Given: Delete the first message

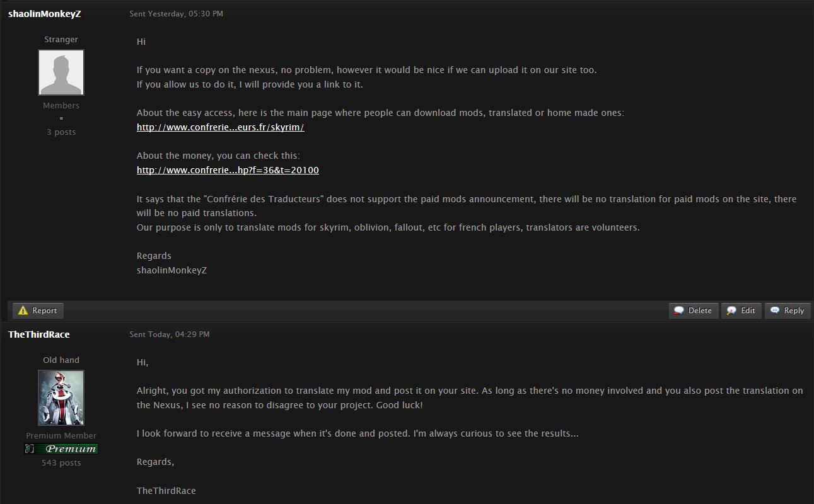Looking at the screenshot, I should pyautogui.click(x=694, y=311).
